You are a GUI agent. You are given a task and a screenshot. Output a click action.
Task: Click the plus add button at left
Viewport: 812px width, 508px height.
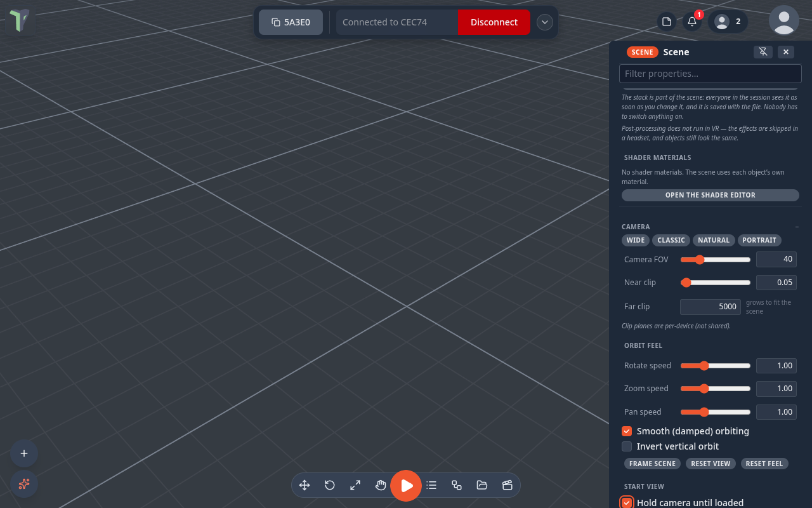click(24, 453)
